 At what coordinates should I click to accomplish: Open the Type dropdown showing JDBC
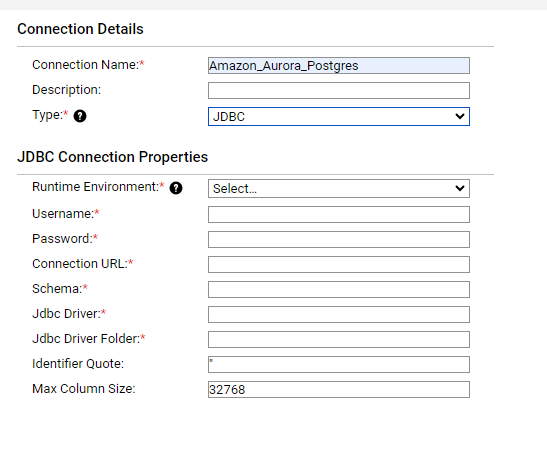(x=339, y=116)
